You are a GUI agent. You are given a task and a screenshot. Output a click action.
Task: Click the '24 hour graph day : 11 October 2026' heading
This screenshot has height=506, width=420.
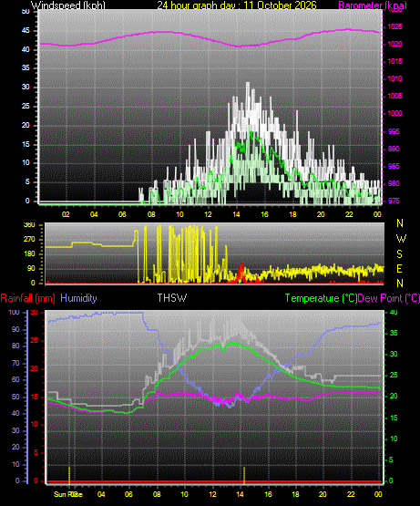237,5
